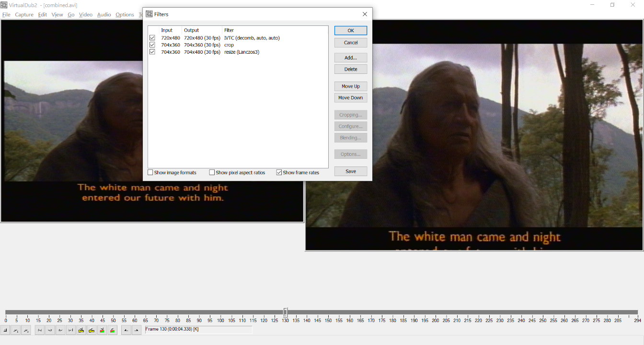Jump to the start of the video
Screen dimensions: 644x345
(x=40, y=330)
